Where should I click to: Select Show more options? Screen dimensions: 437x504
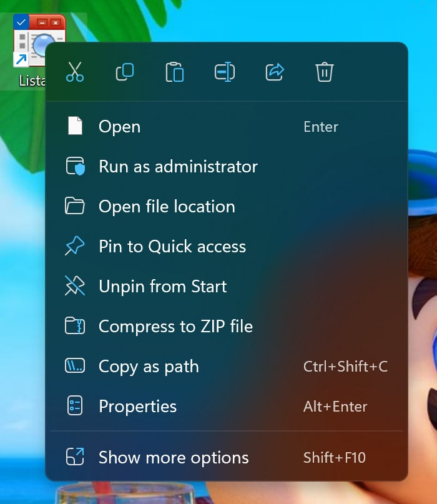click(x=227, y=457)
